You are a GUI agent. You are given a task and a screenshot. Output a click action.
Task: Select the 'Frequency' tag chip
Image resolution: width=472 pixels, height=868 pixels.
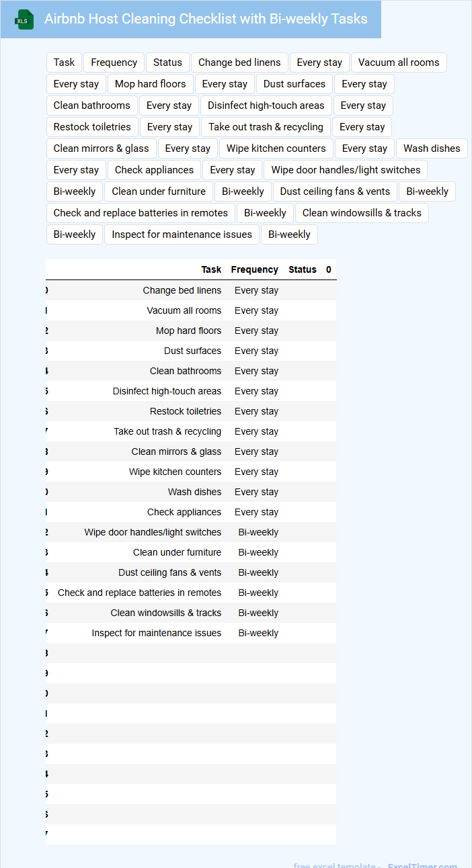(x=114, y=62)
